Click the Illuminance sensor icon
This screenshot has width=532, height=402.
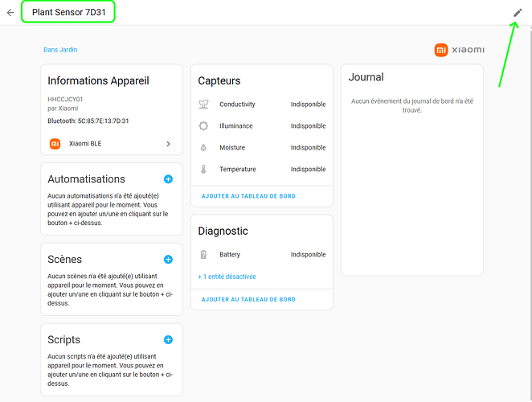coord(203,126)
